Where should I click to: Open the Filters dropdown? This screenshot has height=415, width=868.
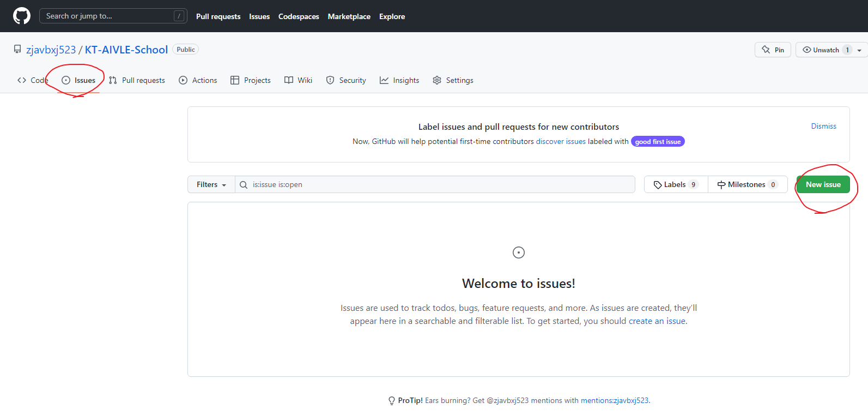(x=211, y=184)
